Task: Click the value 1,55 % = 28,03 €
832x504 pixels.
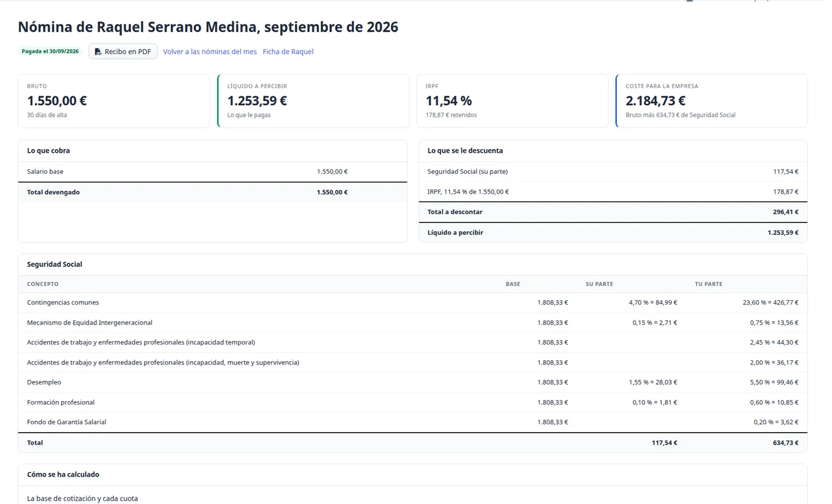Action: [x=653, y=382]
